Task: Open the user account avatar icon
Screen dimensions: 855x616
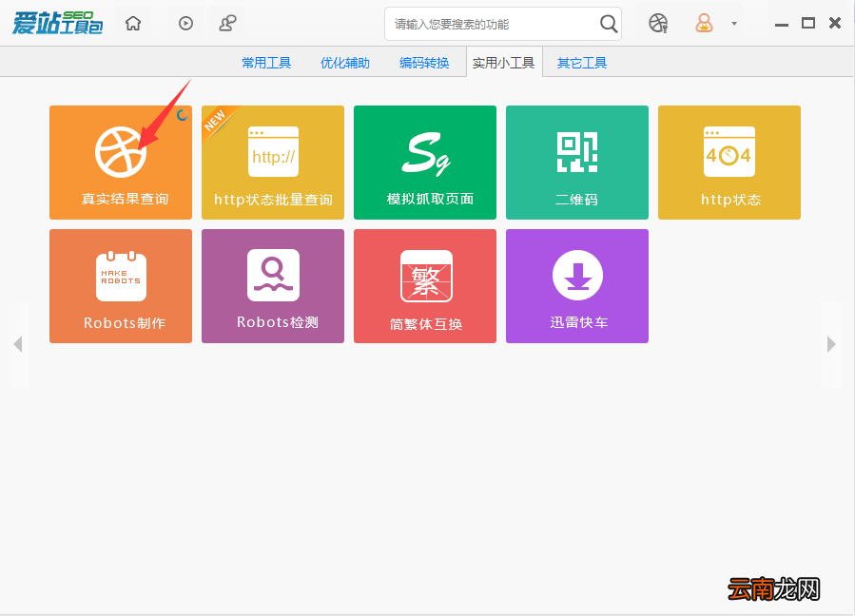Action: tap(704, 24)
